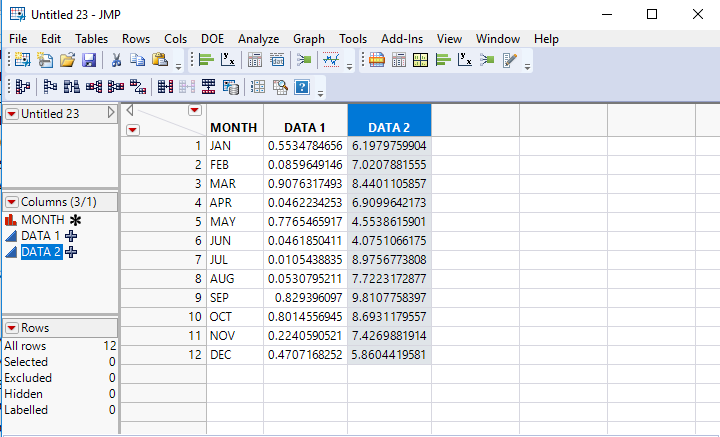Expand the disclosure arrow right of Untitled 23

coord(111,112)
